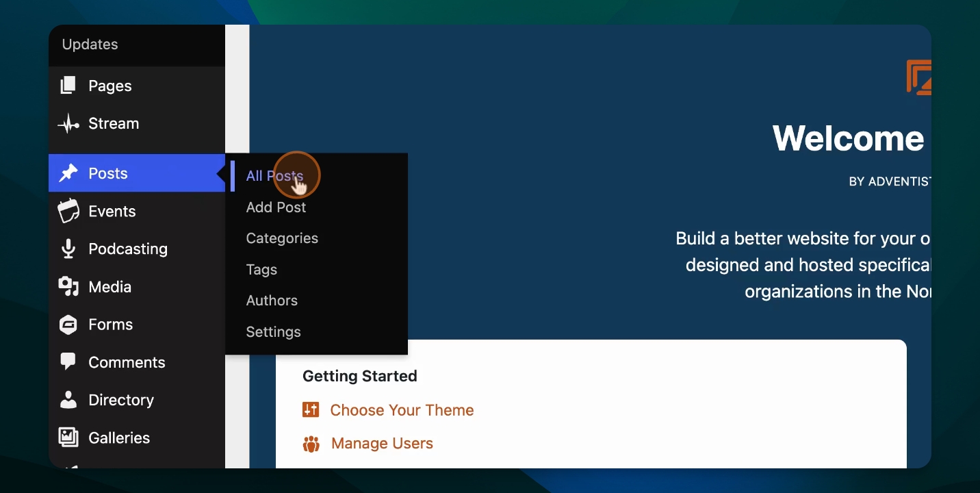Click the Podcasting microphone icon
The width and height of the screenshot is (980, 493).
click(68, 249)
